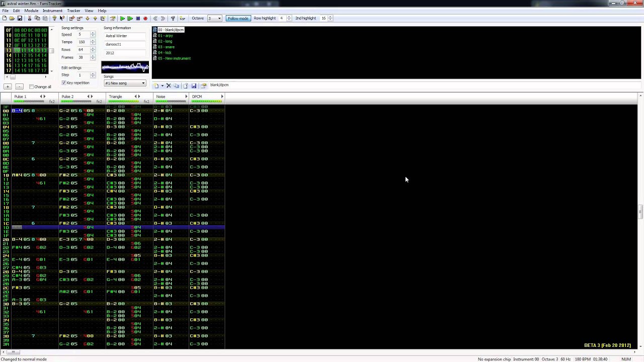Create an NSF file from the toolbar
Image resolution: width=644 pixels, height=362 pixels.
182,18
